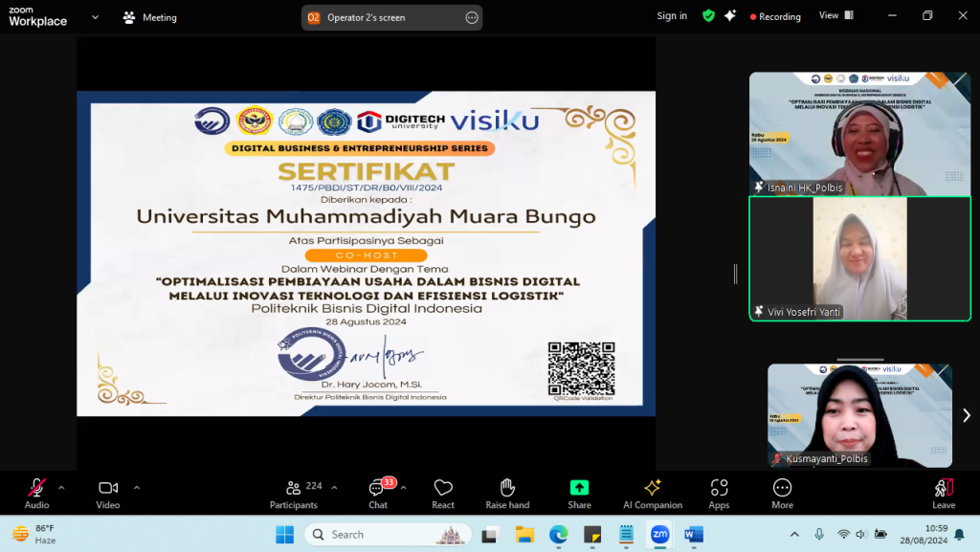
Task: Open the Chat panel with 33 unread
Action: pos(379,493)
